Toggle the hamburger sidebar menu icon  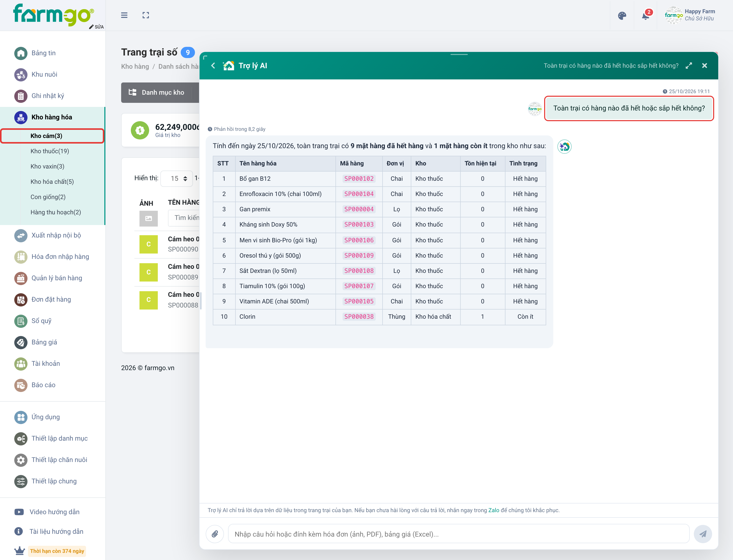pyautogui.click(x=124, y=15)
